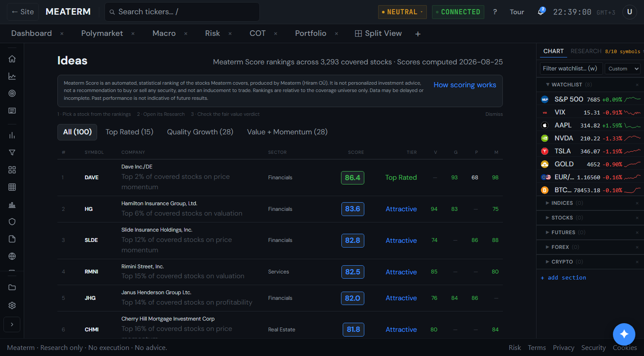Select the Quality Growth (28) filter tab
The width and height of the screenshot is (644, 356).
pos(200,132)
